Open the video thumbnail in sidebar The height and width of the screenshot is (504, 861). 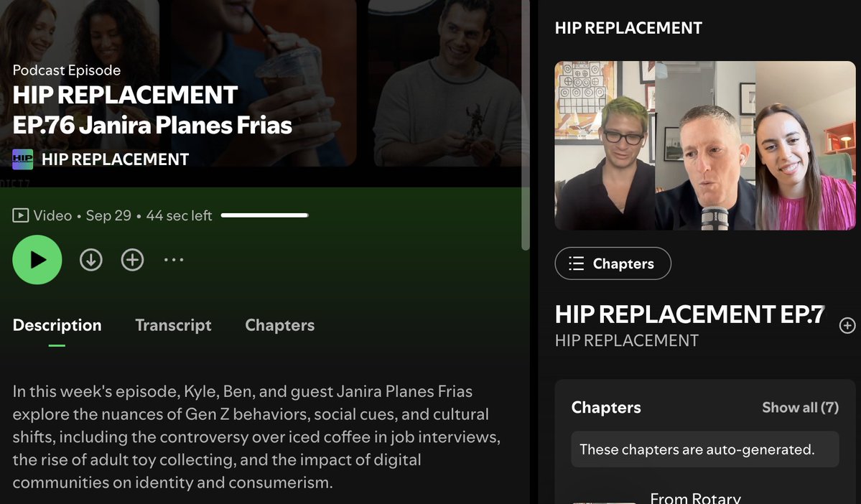click(x=705, y=146)
